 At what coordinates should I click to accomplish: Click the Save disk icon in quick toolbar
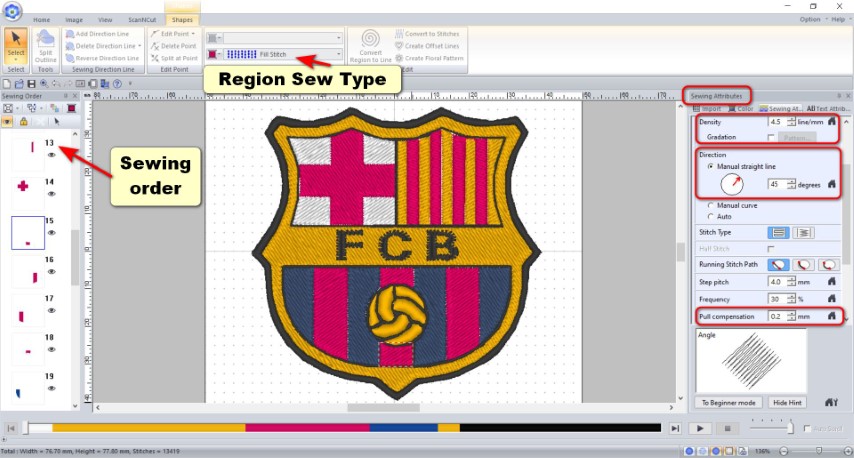tap(32, 84)
